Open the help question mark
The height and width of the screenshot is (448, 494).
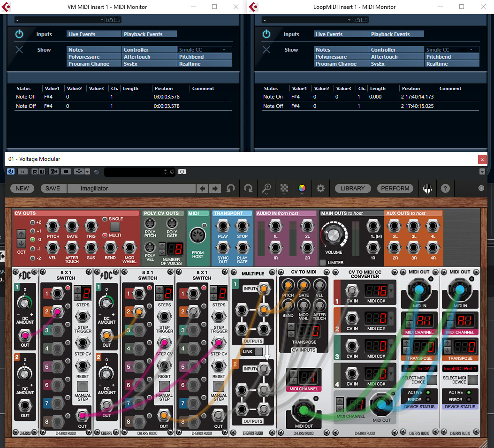pyautogui.click(x=445, y=189)
